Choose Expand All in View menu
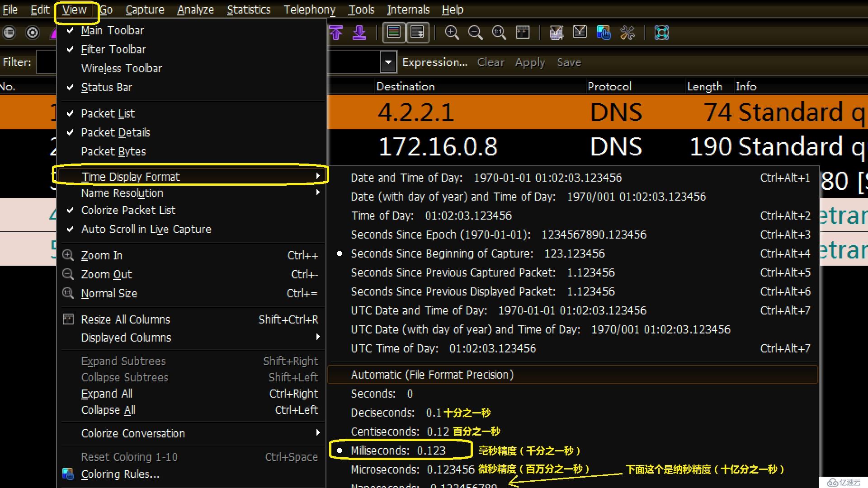868x488 pixels. pos(191,394)
